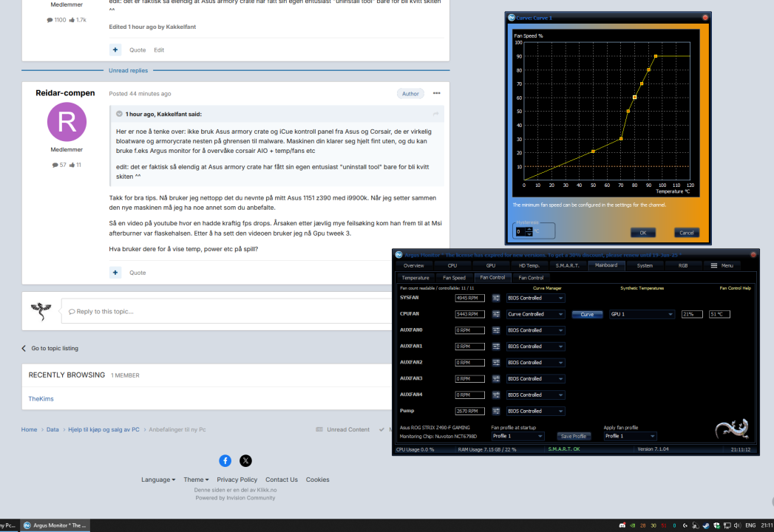
Task: Click the Steam tray icon
Action: 706,525
